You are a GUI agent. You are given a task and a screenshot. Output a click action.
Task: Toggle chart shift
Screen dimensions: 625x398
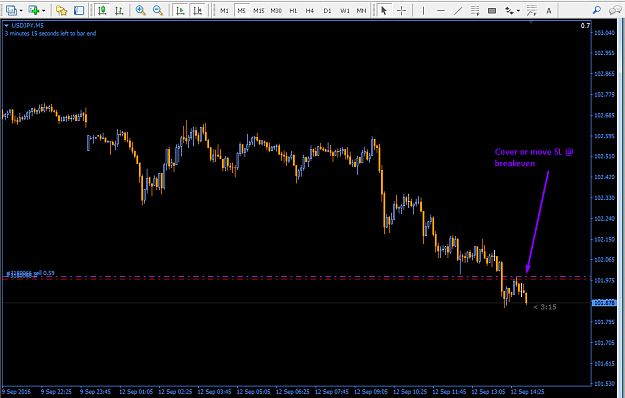[197, 10]
